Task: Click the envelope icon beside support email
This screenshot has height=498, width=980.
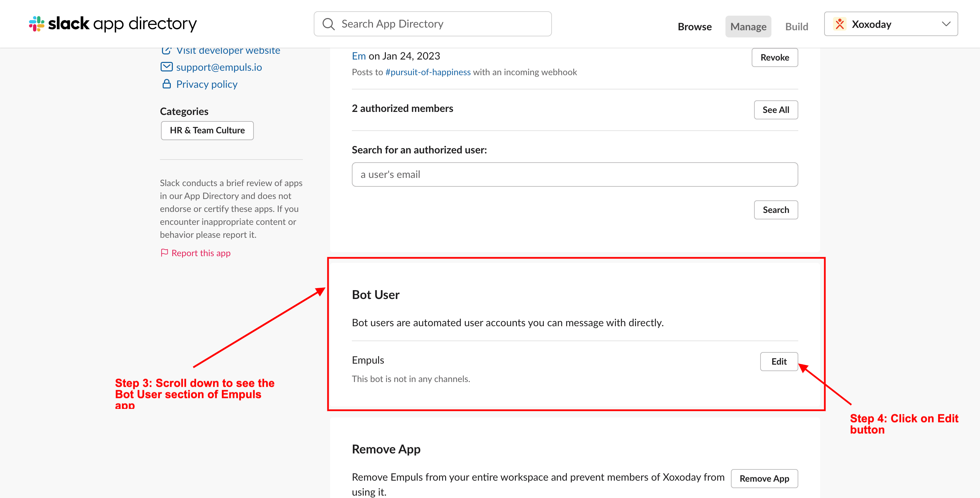Action: click(x=166, y=67)
